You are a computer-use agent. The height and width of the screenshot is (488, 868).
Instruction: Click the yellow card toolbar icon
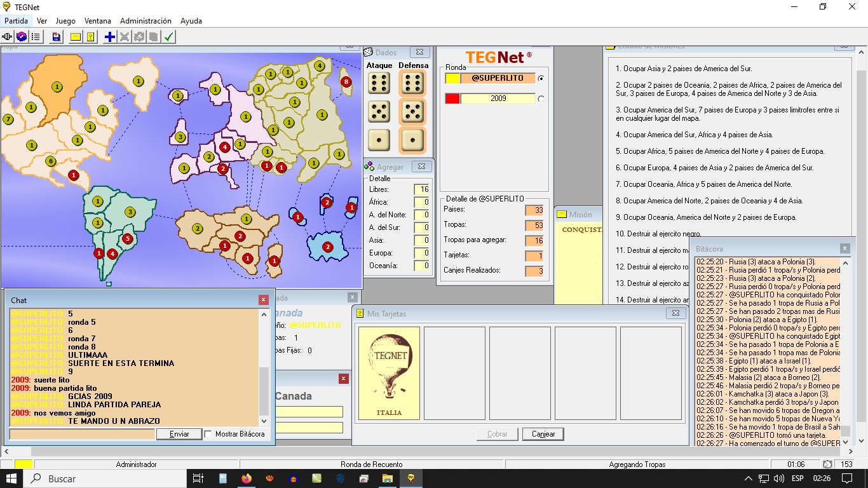[x=76, y=37]
